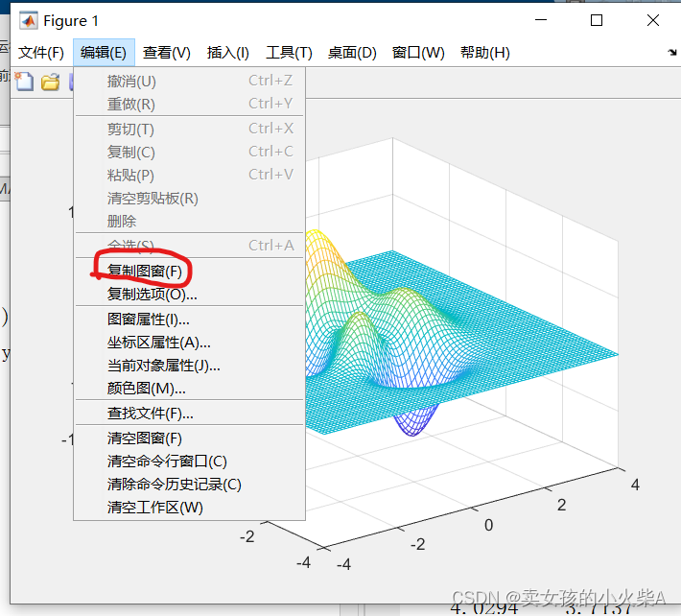This screenshot has height=616, width=681.
Task: Click greyed 粘贴(P) entry
Action: (x=189, y=175)
